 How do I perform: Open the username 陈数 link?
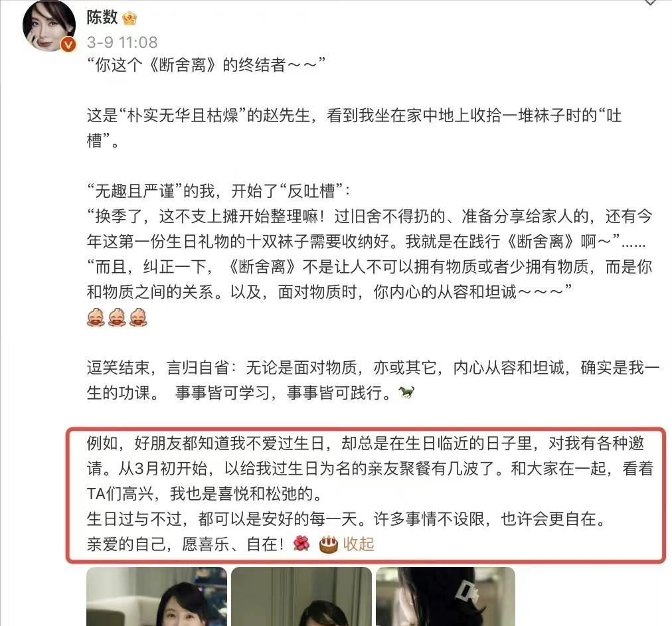point(102,17)
